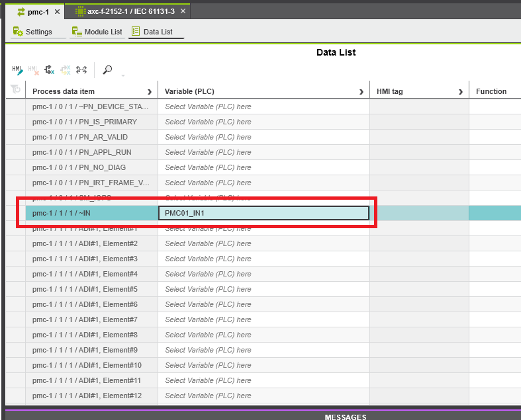Click the MESSAGES panel bar

click(345, 417)
